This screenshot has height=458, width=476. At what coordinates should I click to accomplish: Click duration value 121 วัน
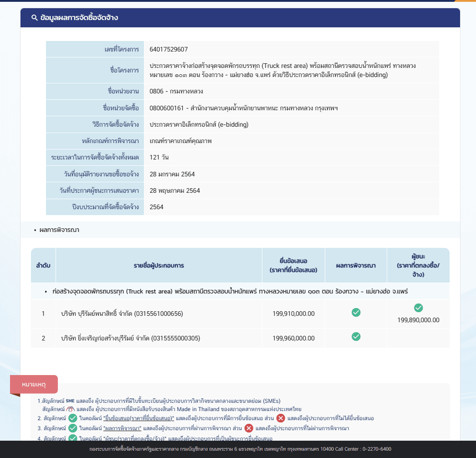tap(159, 157)
